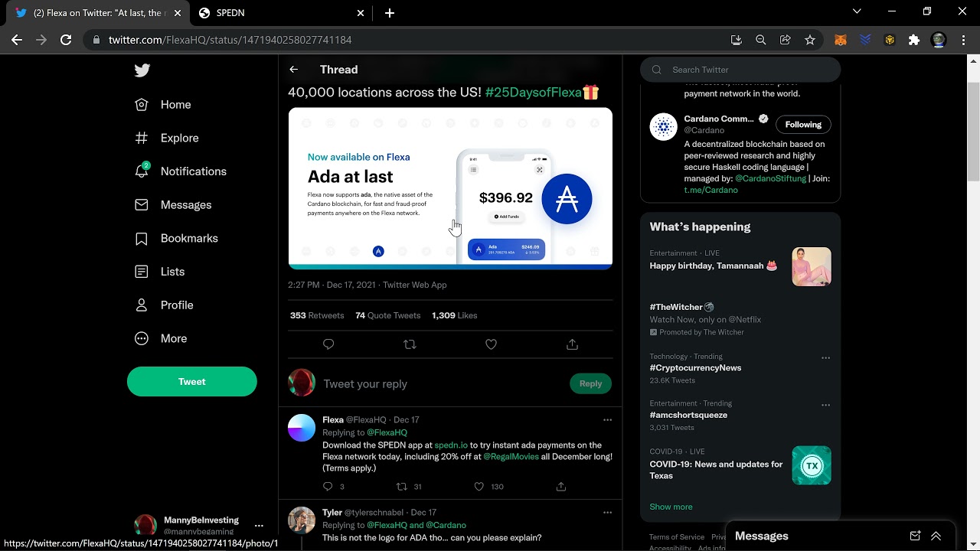Click the green Tweet button
The height and width of the screenshot is (551, 980).
tap(192, 382)
